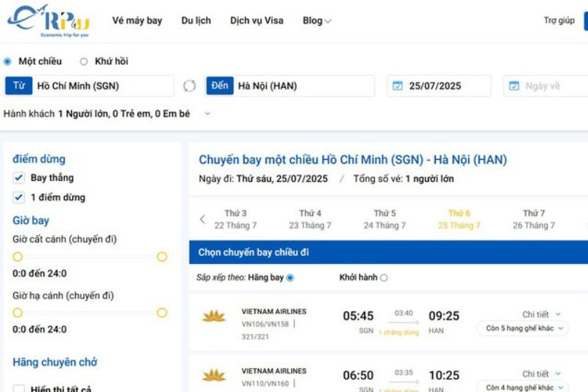Open the Trợ giúp help link

point(559,21)
